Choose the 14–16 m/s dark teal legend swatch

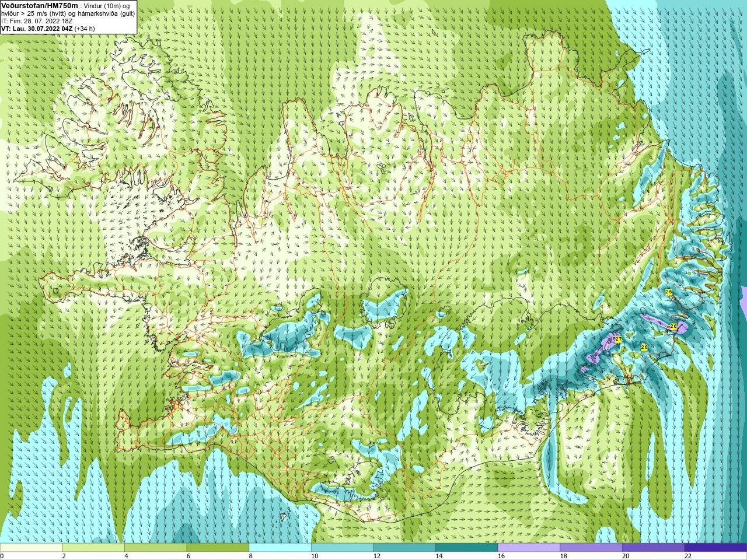[467, 548]
